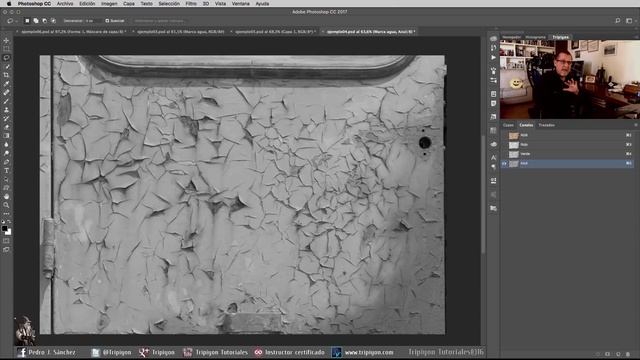Switch to the Capas panel tab
This screenshot has height=360, width=640.
tap(508, 125)
